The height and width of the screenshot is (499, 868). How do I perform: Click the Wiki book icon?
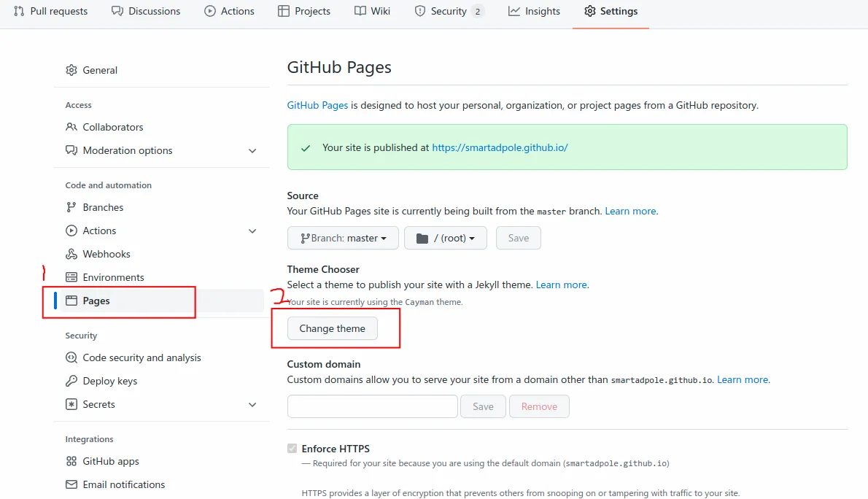[360, 11]
